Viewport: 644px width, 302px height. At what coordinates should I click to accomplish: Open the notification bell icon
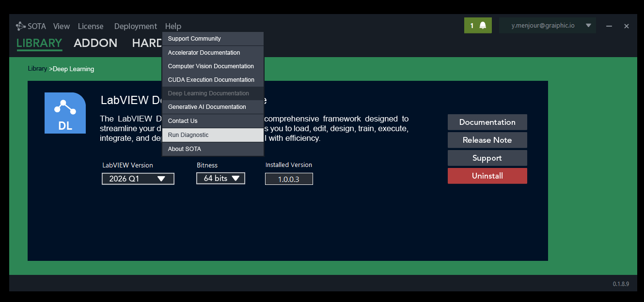coord(483,26)
